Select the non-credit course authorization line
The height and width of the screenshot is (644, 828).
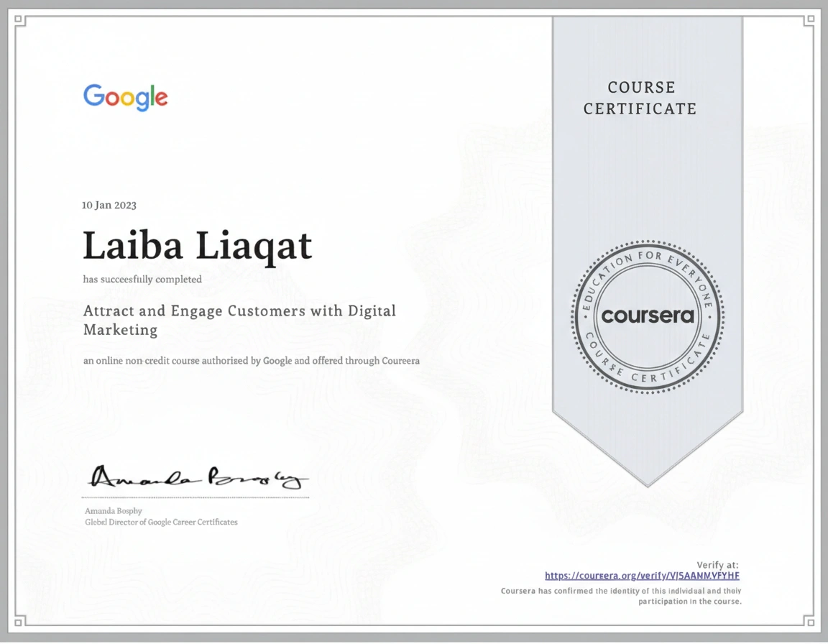(251, 360)
